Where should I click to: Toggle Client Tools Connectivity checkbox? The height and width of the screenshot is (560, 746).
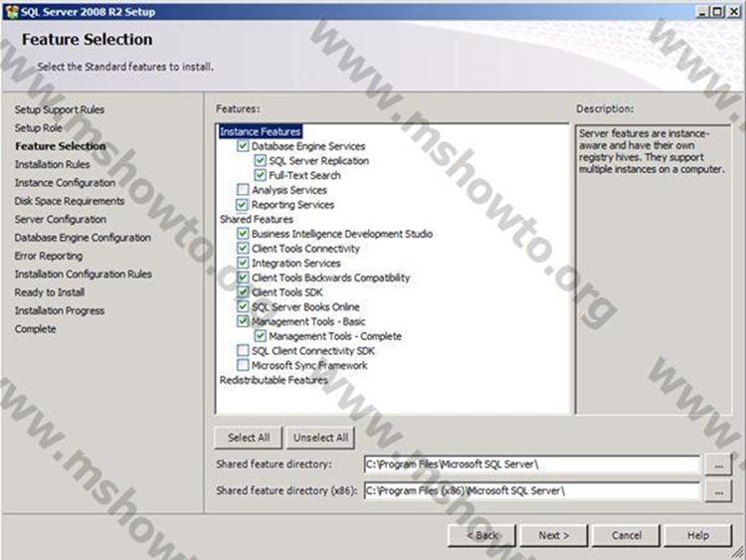tap(243, 249)
